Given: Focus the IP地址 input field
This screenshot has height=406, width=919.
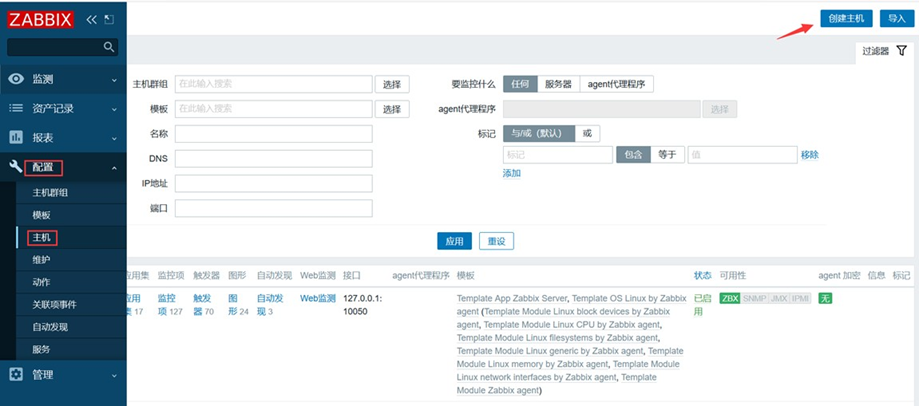Looking at the screenshot, I should pos(274,183).
